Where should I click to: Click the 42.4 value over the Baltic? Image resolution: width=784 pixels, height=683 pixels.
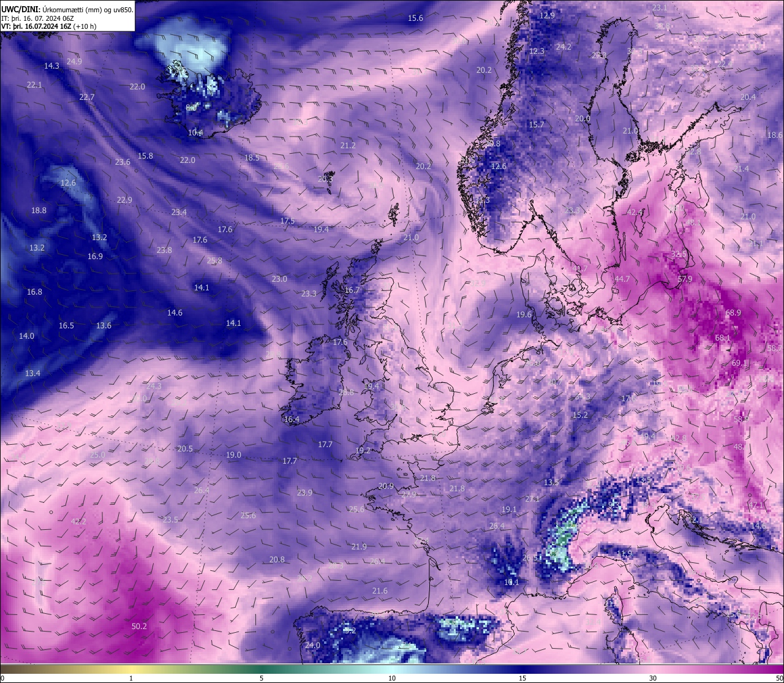click(635, 213)
